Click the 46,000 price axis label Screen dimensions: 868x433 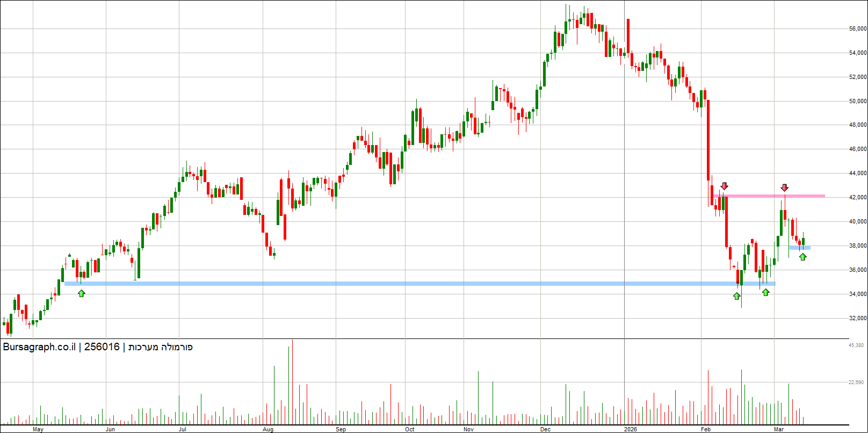point(858,149)
